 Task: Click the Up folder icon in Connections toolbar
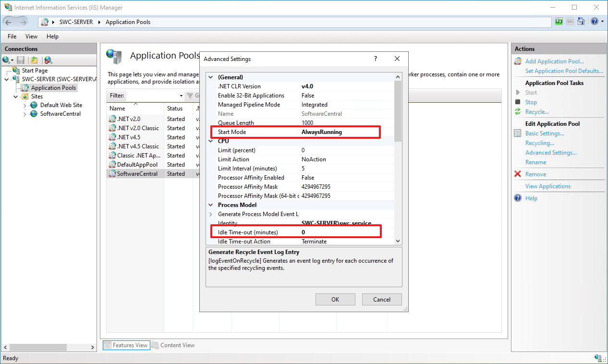34,60
